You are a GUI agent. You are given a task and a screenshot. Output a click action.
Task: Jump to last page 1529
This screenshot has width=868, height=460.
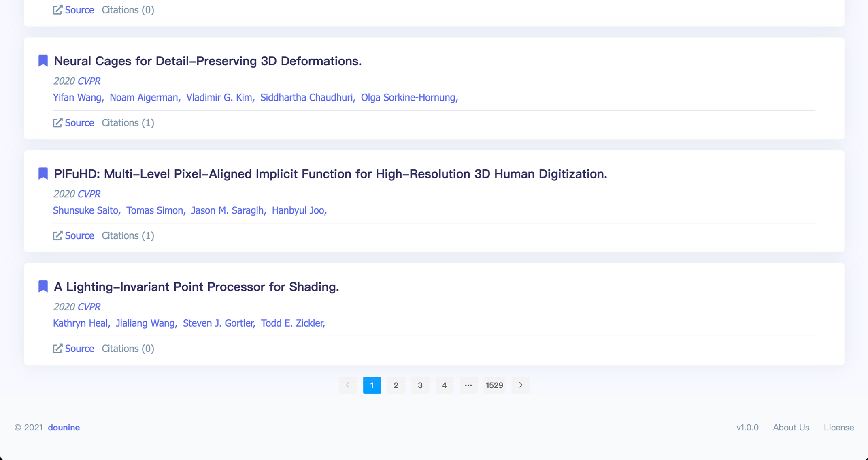pyautogui.click(x=494, y=385)
